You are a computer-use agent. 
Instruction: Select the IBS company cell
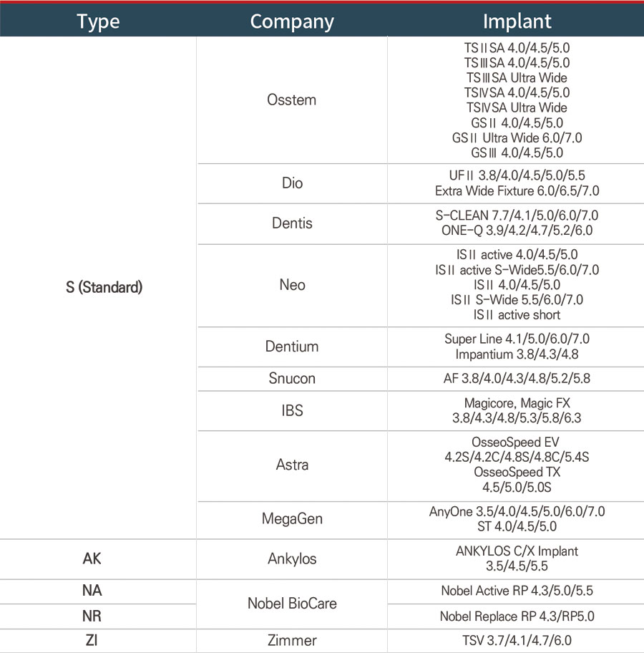coord(292,410)
